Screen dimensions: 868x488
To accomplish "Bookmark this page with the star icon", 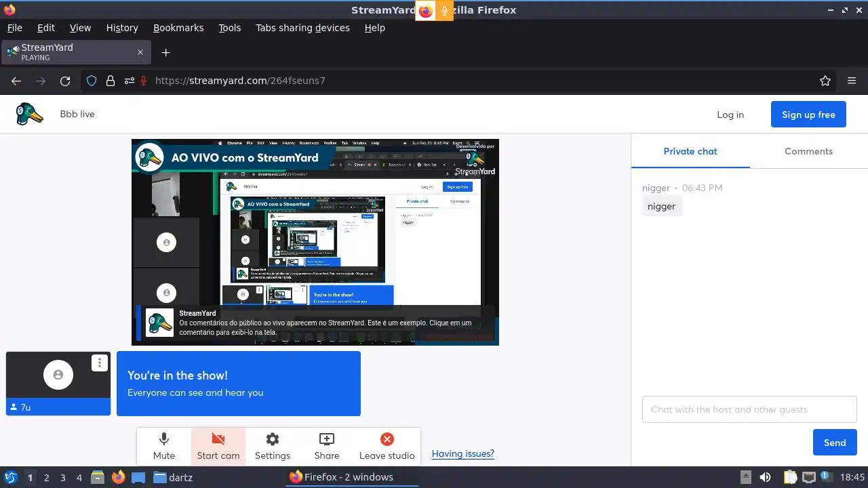I will [825, 81].
